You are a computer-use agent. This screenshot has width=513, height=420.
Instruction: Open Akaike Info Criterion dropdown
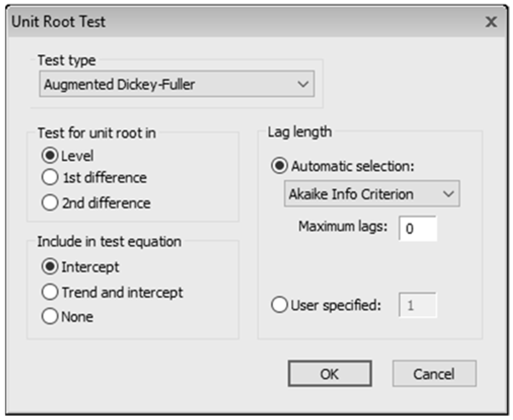372,194
